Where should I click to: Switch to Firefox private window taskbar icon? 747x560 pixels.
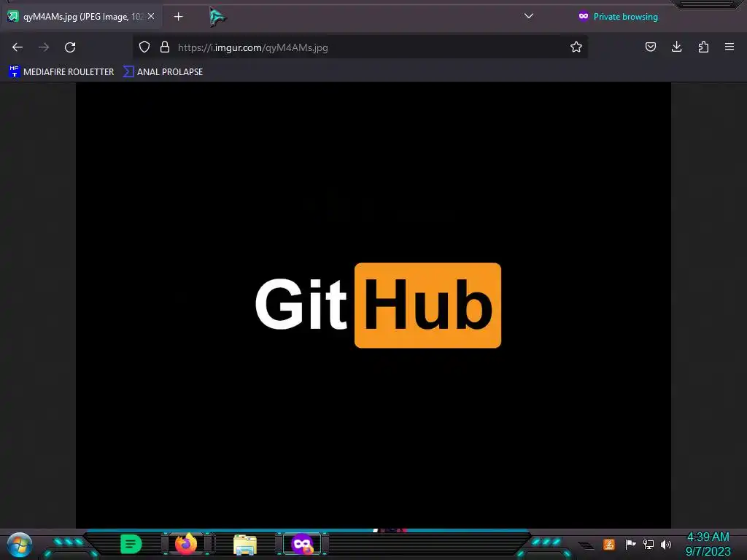[x=302, y=544]
